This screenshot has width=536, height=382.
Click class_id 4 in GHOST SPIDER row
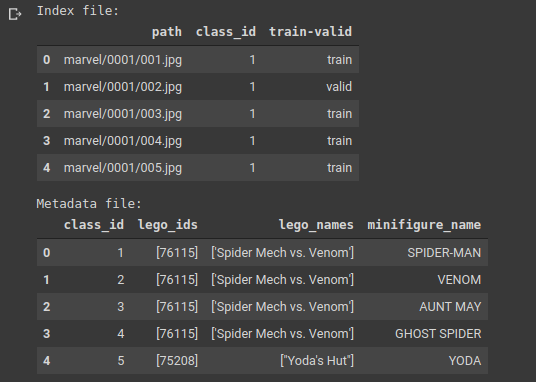(x=121, y=333)
